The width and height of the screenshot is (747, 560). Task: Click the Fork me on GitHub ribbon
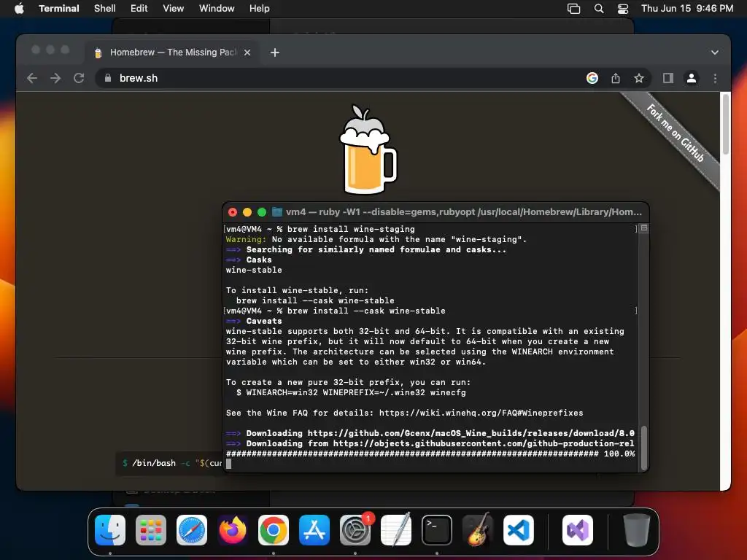(675, 133)
